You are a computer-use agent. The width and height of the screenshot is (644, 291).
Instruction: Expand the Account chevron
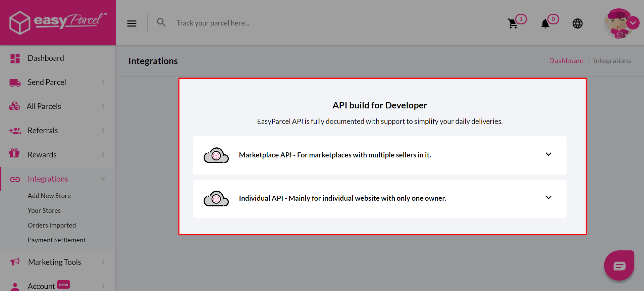(103, 286)
